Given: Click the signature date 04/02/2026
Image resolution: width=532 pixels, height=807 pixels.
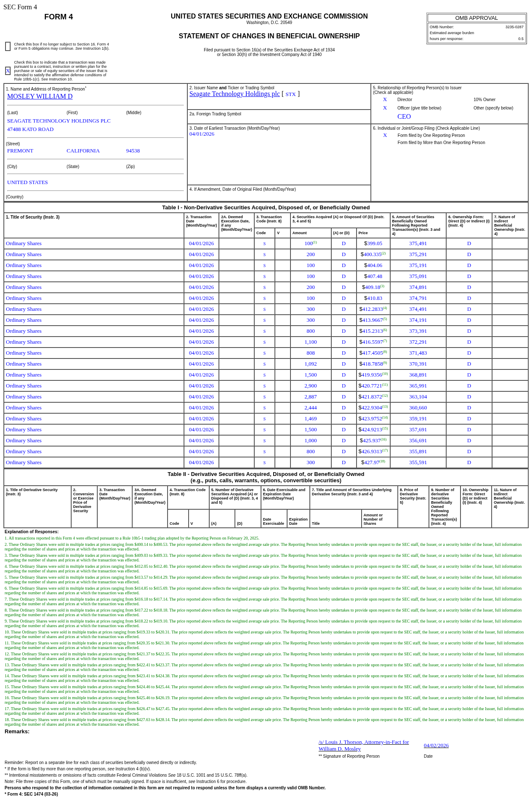Looking at the screenshot, I should (436, 745).
